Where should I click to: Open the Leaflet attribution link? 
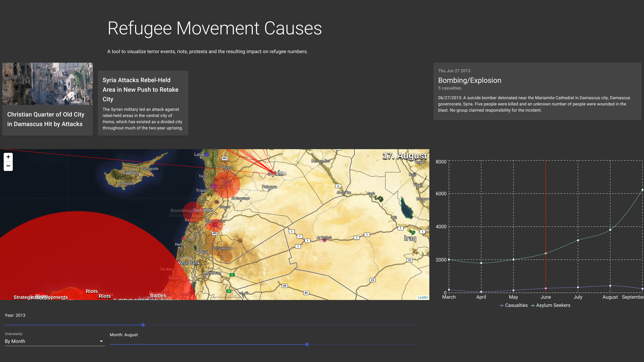[422, 297]
